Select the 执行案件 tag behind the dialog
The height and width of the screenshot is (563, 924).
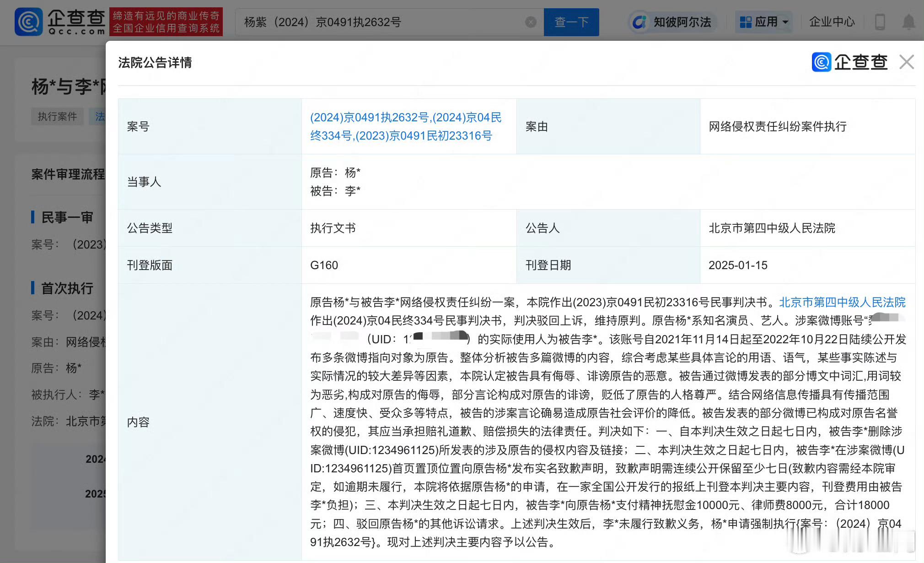point(57,117)
